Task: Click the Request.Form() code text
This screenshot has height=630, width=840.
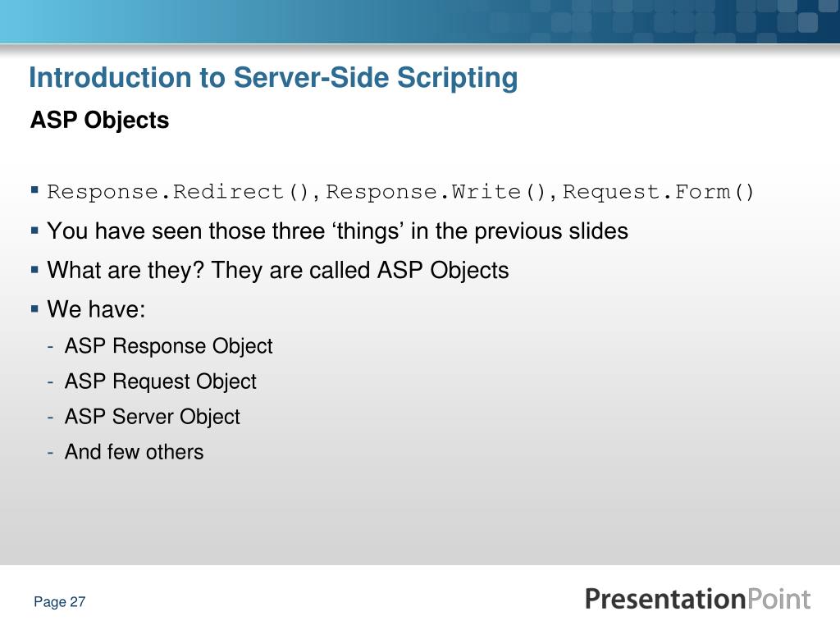Action: point(659,192)
